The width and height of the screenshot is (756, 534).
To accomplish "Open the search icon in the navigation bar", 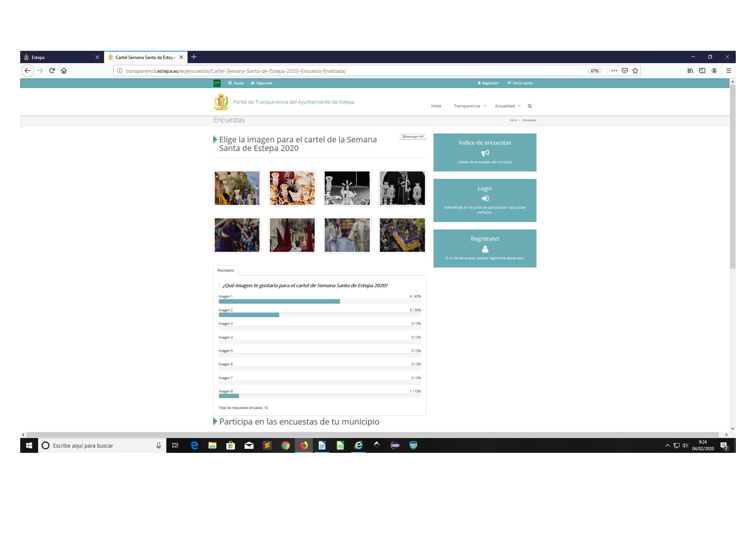I will point(530,106).
